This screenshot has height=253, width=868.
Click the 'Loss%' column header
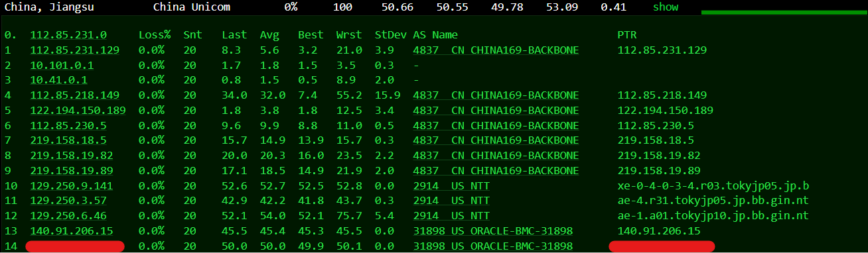155,34
